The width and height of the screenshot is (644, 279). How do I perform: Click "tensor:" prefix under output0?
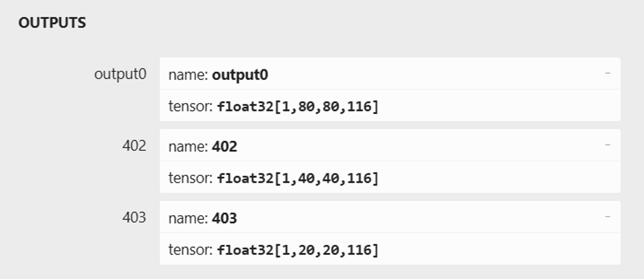coord(191,107)
